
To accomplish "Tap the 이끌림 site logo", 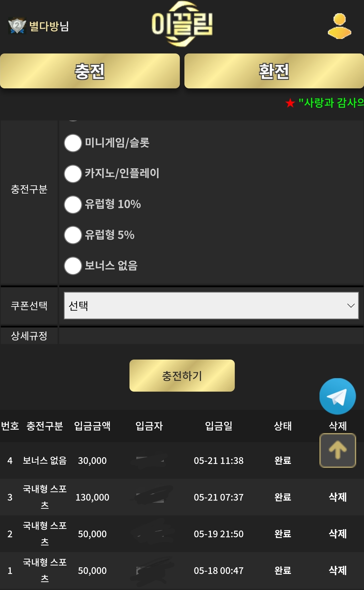I will point(182,24).
